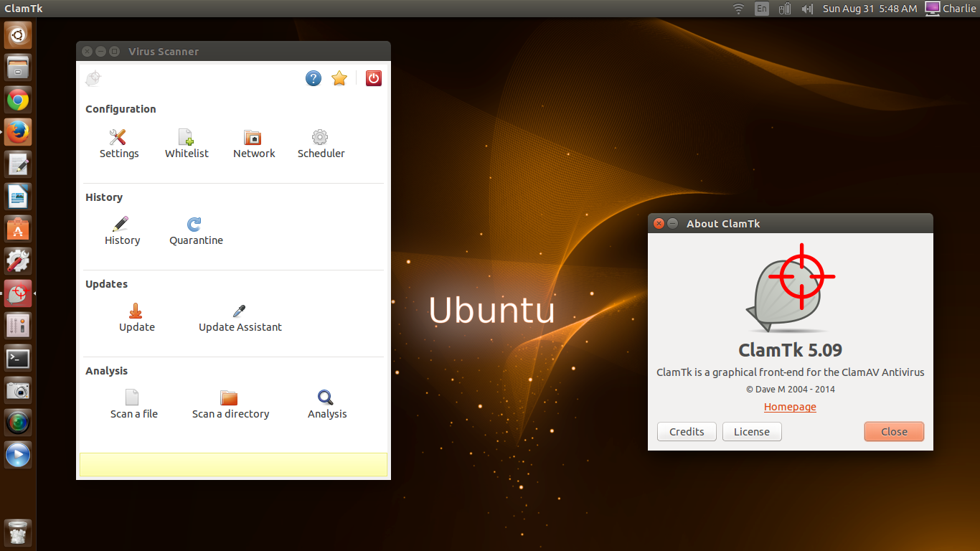Open ClamTk Settings
This screenshot has height=551, width=980.
(119, 144)
